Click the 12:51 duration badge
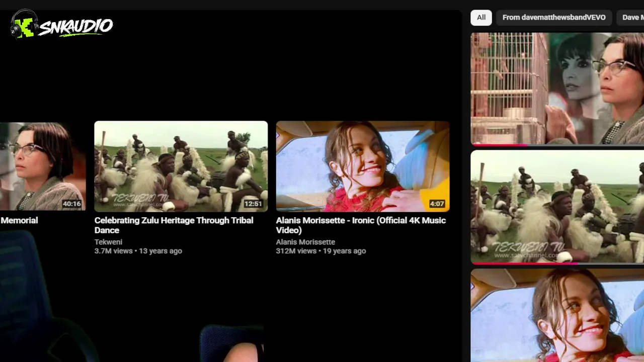The image size is (644, 362). tap(253, 204)
